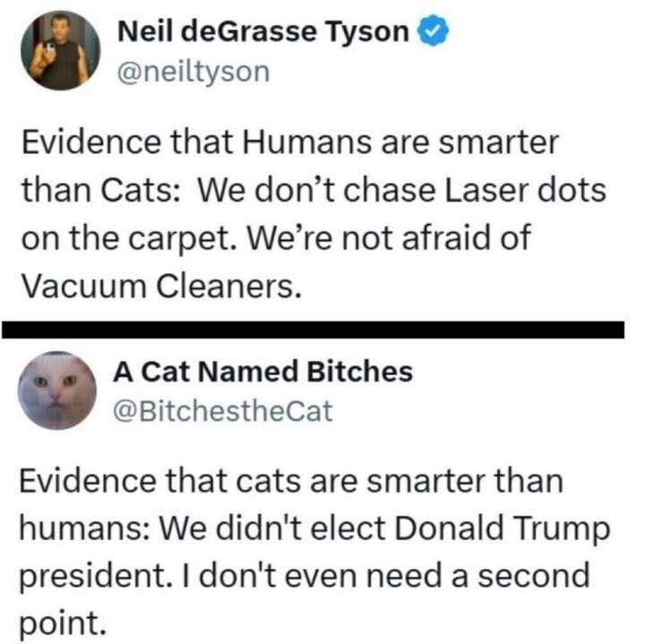Open the @neiltyson handle link

pos(193,71)
